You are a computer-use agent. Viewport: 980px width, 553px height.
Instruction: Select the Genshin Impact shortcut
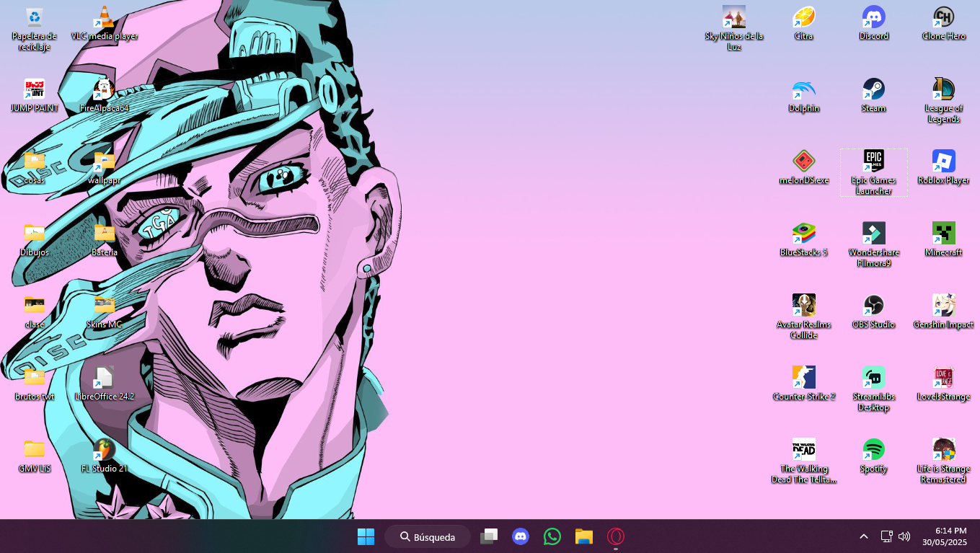943,312
